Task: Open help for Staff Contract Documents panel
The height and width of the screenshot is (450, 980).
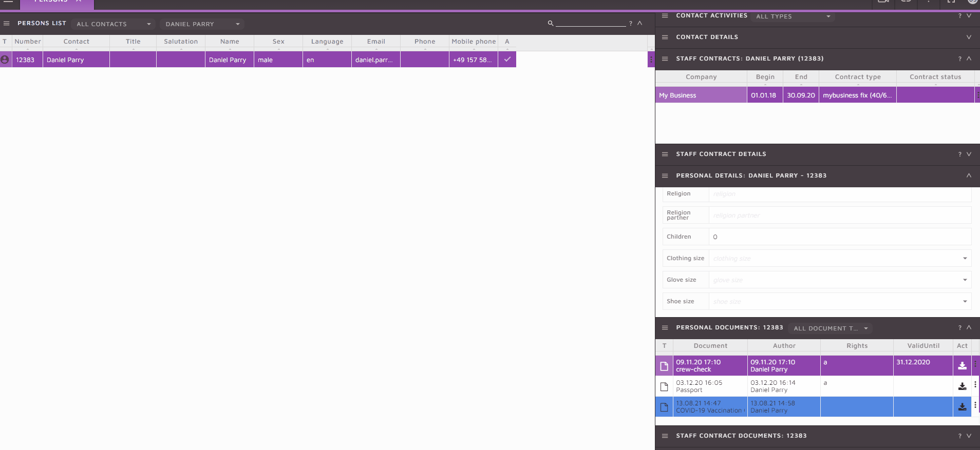Action: [x=960, y=436]
